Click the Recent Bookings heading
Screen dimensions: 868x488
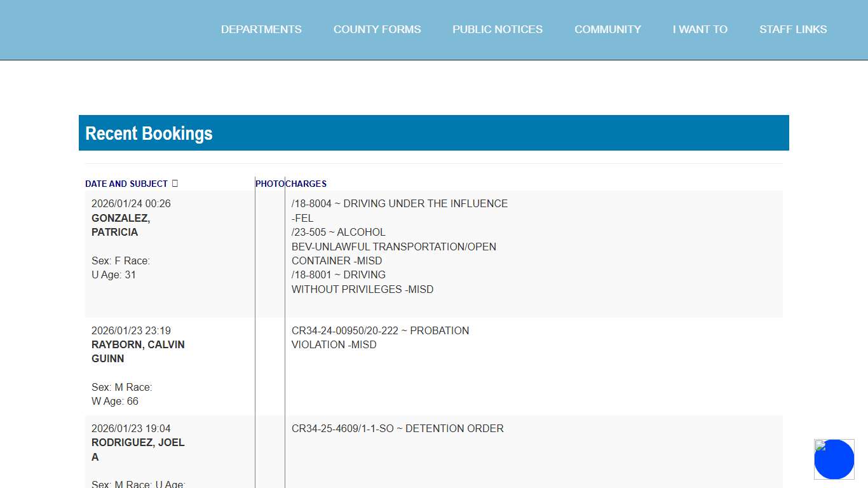pos(149,133)
